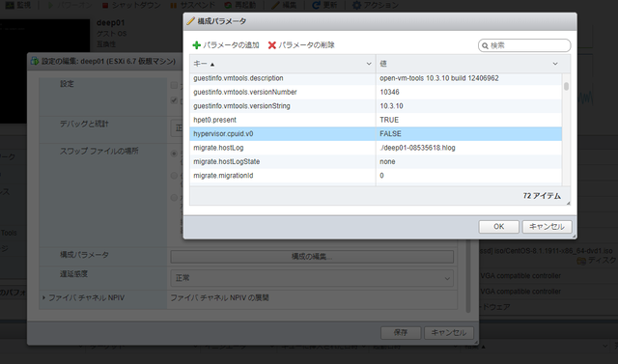Click Cancel in the Edit settings dialog
This screenshot has height=364, width=618.
point(448,332)
